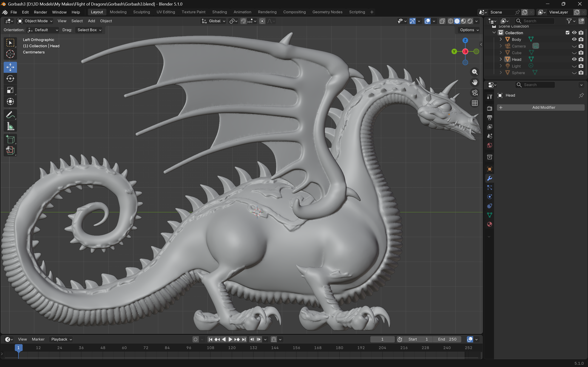Activate the 3D Cursor tool
This screenshot has width=588, height=367.
coord(10,54)
